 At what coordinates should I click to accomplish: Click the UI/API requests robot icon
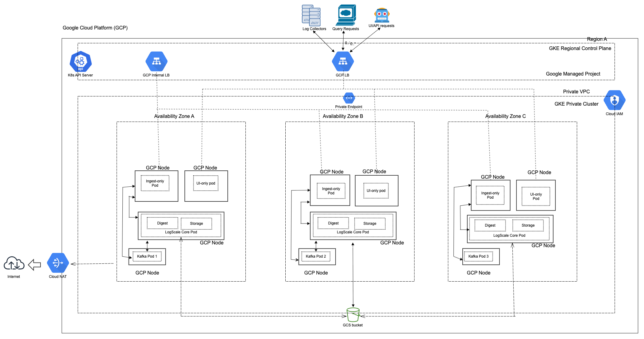click(381, 15)
